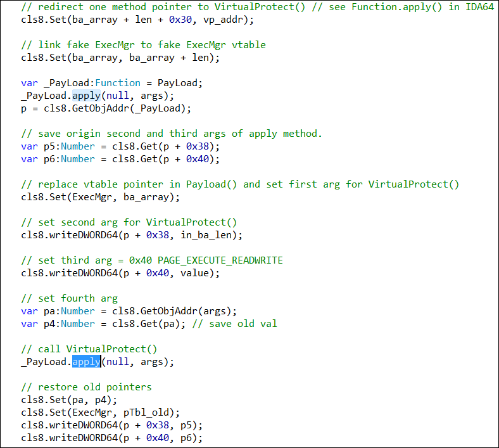Click comment about saving origin second and third args
Image resolution: width=499 pixels, height=448 pixels.
click(x=172, y=134)
